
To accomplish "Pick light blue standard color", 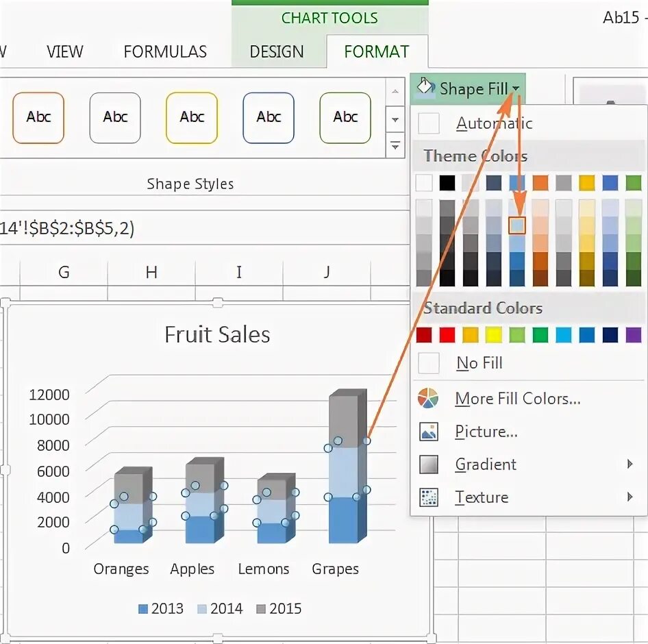I will (564, 335).
